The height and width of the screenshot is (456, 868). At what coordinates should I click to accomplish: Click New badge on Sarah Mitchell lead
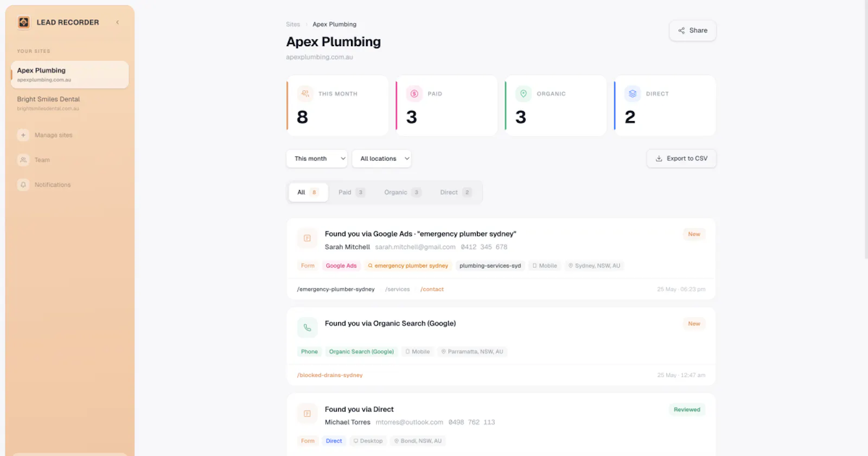[694, 235]
